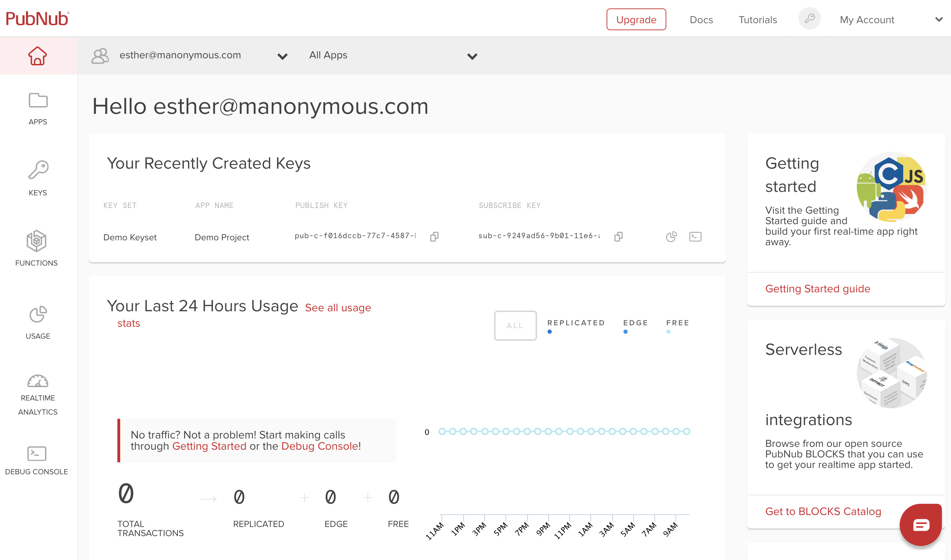Click the Edge transactions count

click(x=330, y=497)
